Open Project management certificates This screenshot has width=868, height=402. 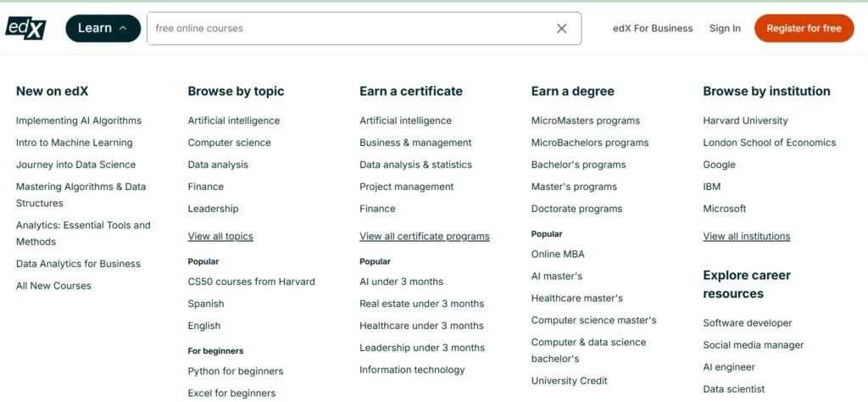tap(406, 187)
